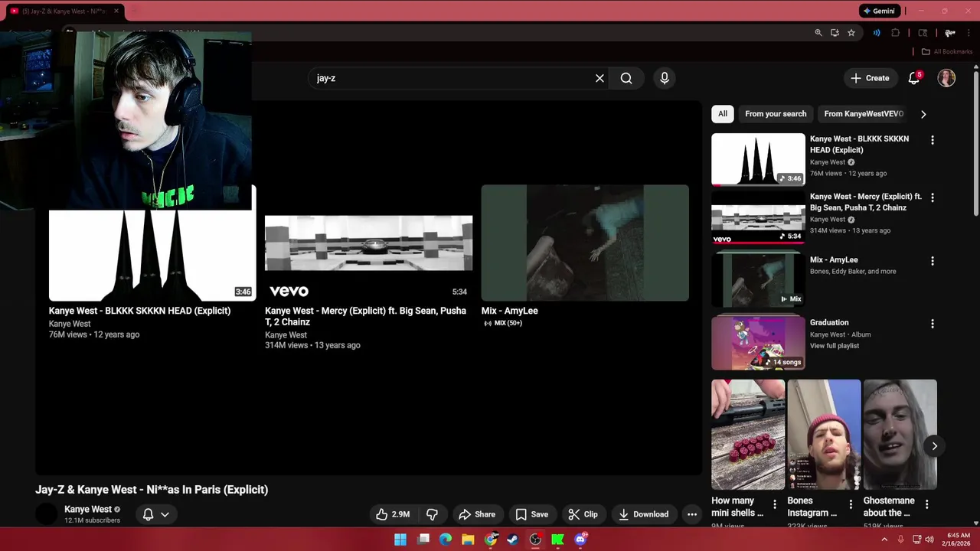Screen dimensions: 980x551
Task: Open File Explorer from the taskbar
Action: pyautogui.click(x=468, y=540)
